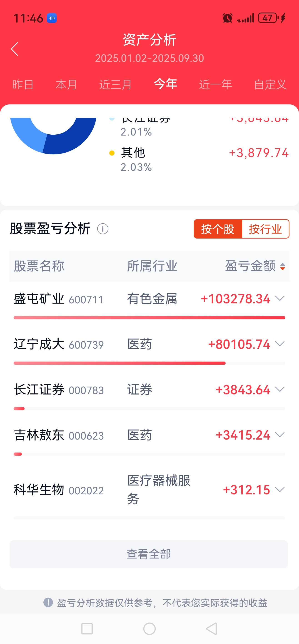Tap the Android recent apps square

point(87,629)
